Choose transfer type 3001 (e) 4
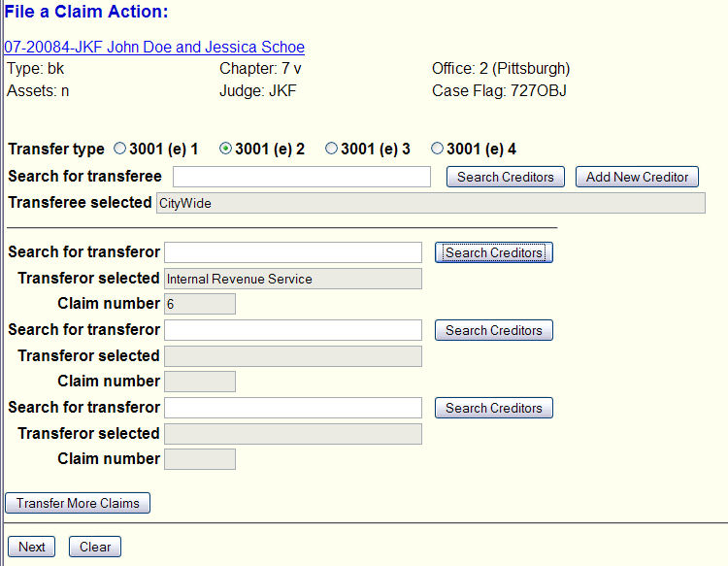The width and height of the screenshot is (728, 566). 437,149
